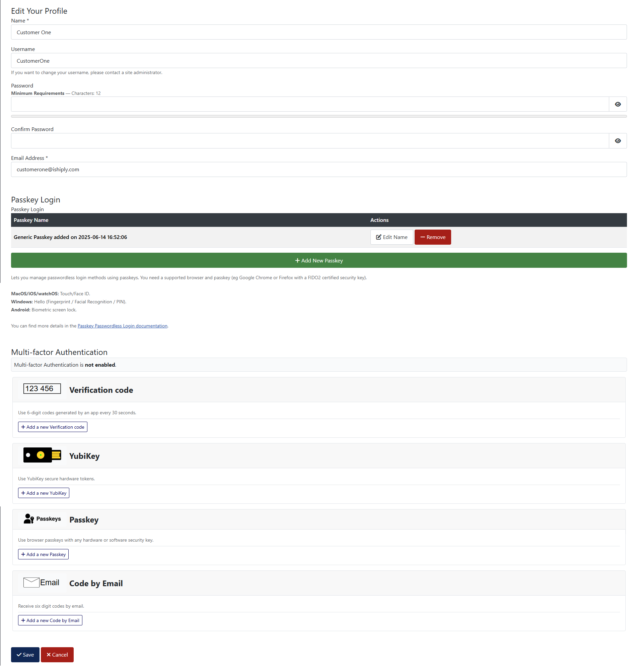Screen dimensions: 635x672
Task: Click into the Username field
Action: tap(319, 61)
